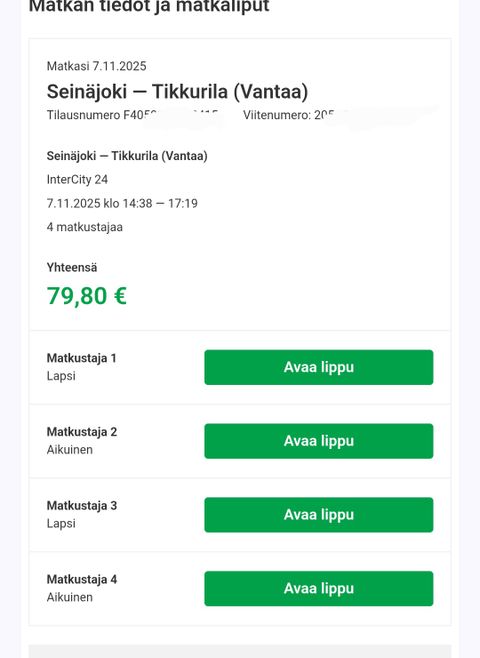Click the Matkustaja 1 passenger label

pos(81,358)
